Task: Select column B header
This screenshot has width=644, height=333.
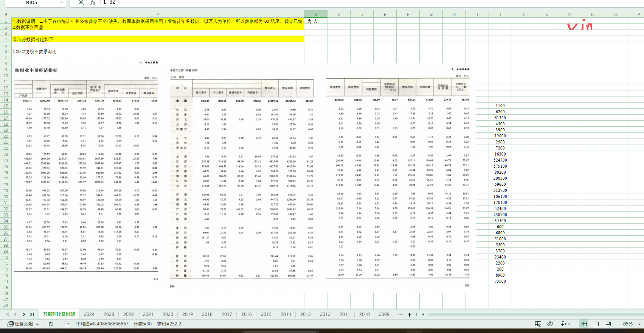Action: click(x=316, y=14)
